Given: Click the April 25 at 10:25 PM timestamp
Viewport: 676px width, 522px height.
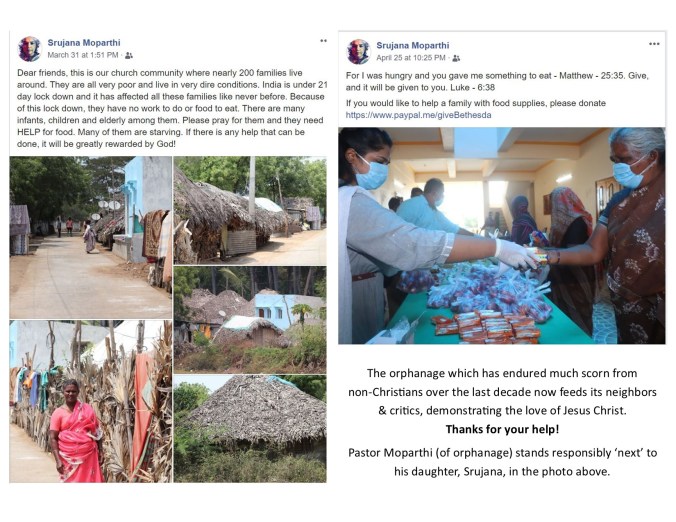Looking at the screenshot, I should coord(411,58).
